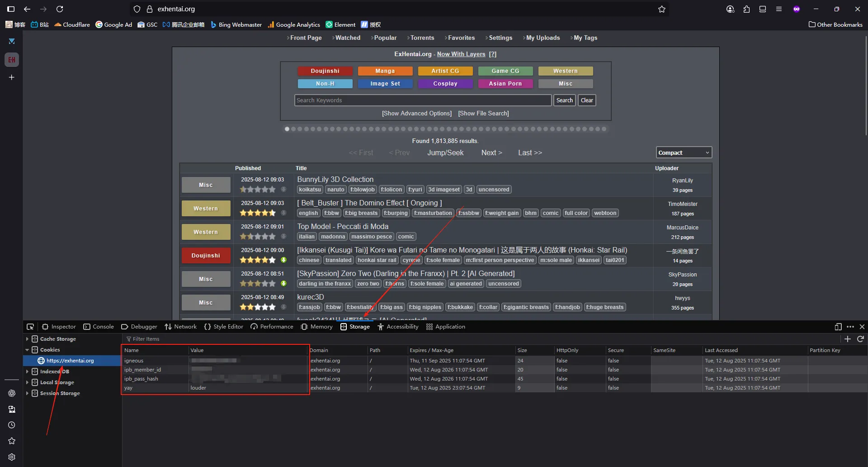The width and height of the screenshot is (868, 467).
Task: Add a new cookie with plus icon
Action: coord(848,339)
